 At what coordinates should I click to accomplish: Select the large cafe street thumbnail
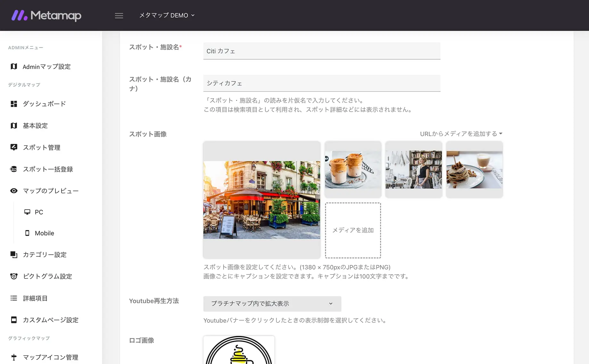[262, 200]
